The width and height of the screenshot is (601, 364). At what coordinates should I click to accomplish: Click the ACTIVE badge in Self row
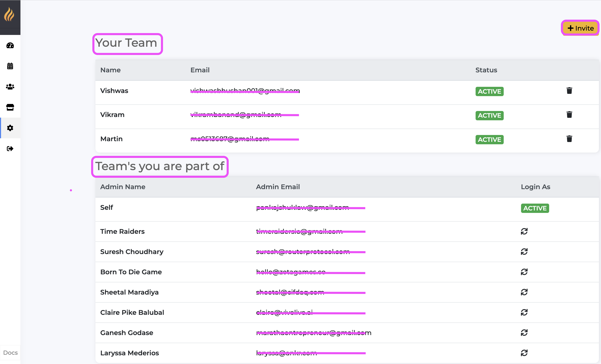(x=535, y=208)
